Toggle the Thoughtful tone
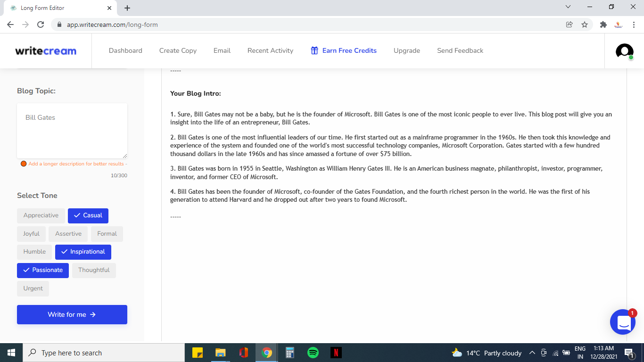The image size is (644, 362). 94,270
